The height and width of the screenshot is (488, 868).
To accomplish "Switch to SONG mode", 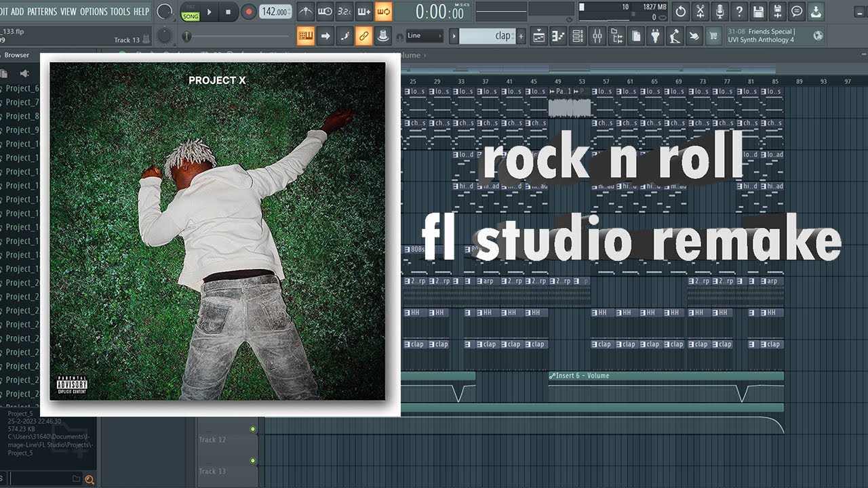I will pyautogui.click(x=191, y=16).
